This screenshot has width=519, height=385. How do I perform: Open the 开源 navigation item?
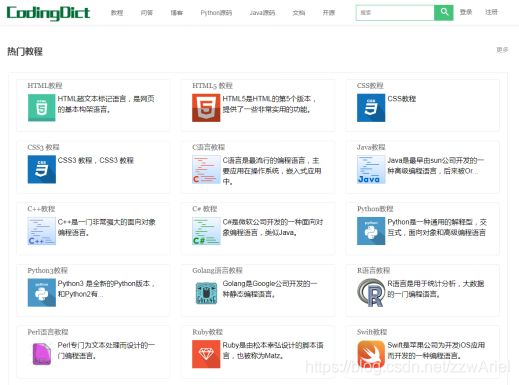[x=329, y=13]
